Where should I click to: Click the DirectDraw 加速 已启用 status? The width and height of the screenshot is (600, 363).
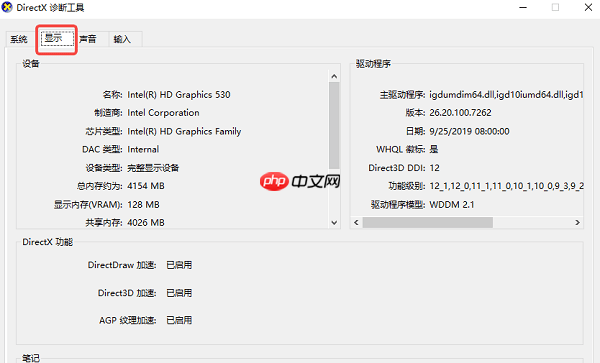pos(179,265)
